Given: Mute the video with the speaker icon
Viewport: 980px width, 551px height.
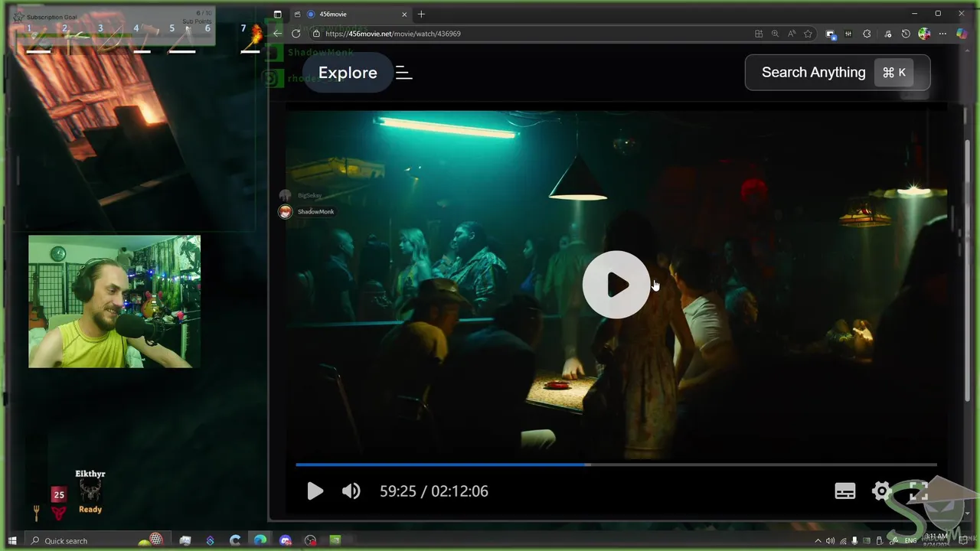Looking at the screenshot, I should click(351, 491).
